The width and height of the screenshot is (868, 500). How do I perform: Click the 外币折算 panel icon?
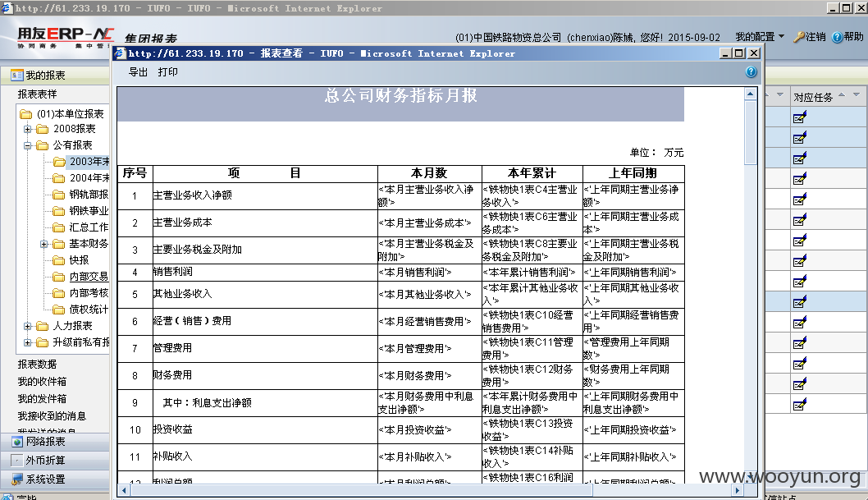tap(17, 460)
